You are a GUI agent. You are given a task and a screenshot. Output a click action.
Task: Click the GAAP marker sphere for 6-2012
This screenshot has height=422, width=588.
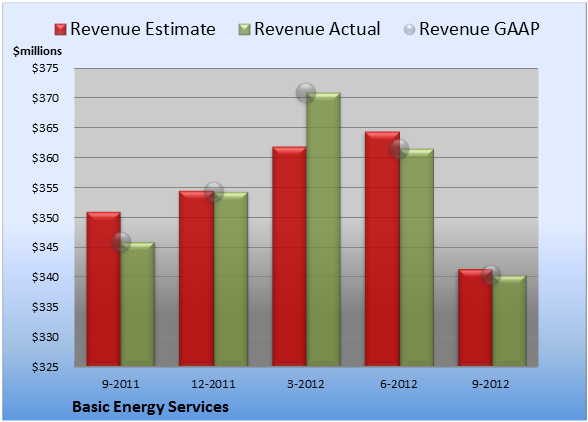tap(399, 149)
